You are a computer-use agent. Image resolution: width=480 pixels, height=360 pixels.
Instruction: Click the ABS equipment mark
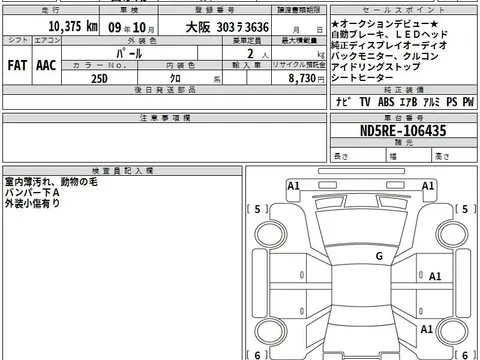[x=386, y=102]
